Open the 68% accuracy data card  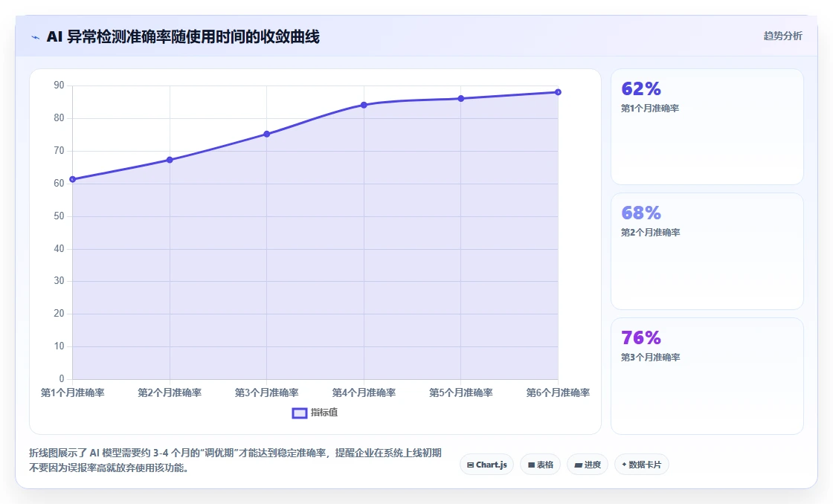[707, 251]
